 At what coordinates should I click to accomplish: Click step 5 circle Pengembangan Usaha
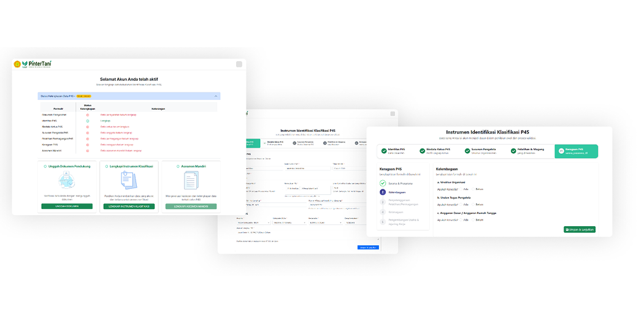click(x=383, y=222)
